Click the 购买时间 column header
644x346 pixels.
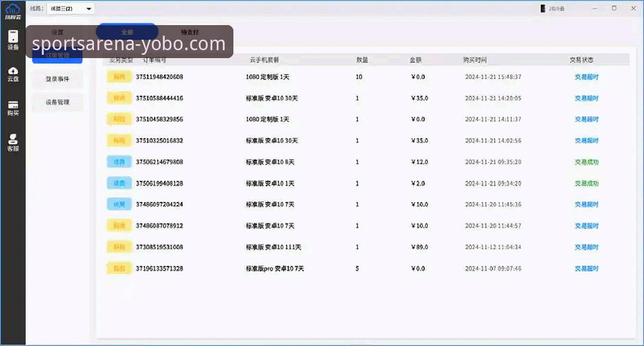475,60
